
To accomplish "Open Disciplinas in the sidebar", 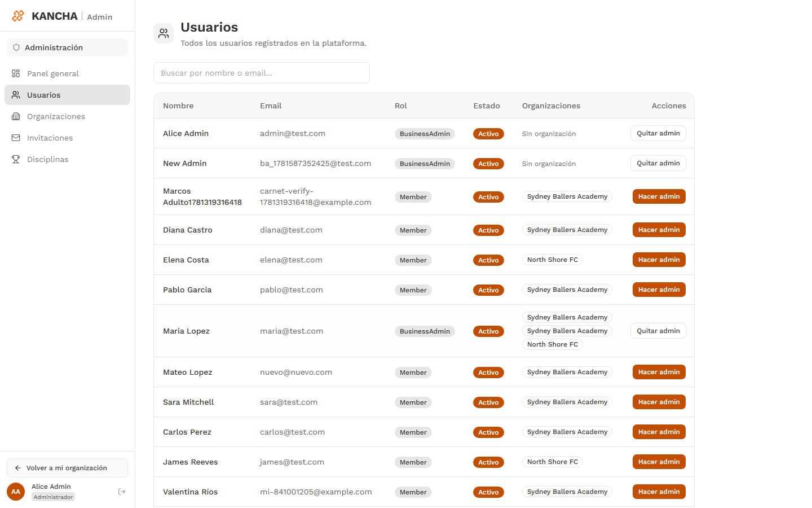I will pyautogui.click(x=67, y=159).
